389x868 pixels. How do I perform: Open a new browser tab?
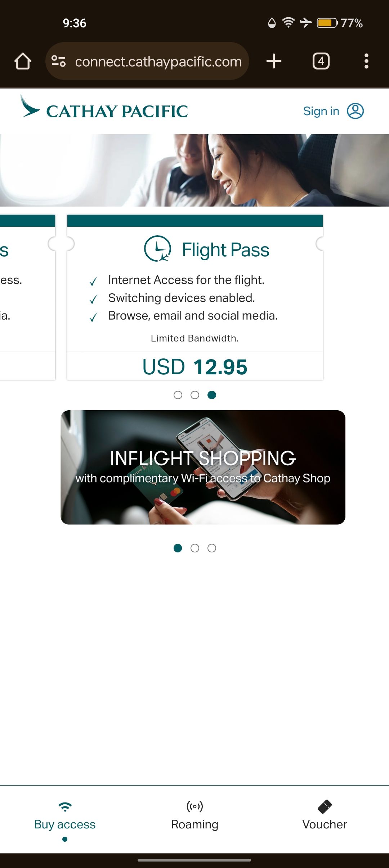[274, 61]
